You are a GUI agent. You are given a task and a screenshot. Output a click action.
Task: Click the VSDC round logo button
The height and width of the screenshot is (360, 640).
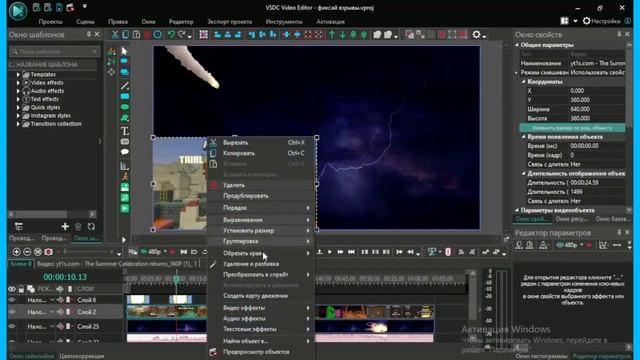tap(18, 11)
